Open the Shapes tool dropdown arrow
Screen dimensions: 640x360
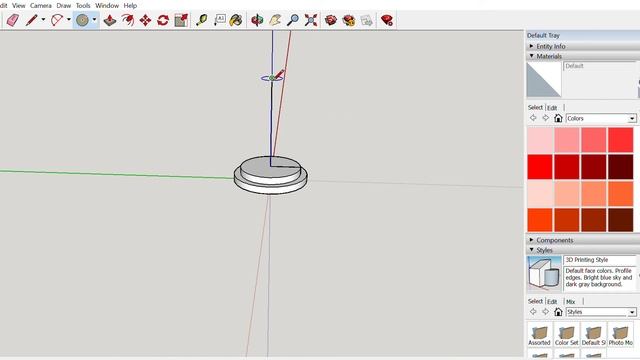point(94,20)
